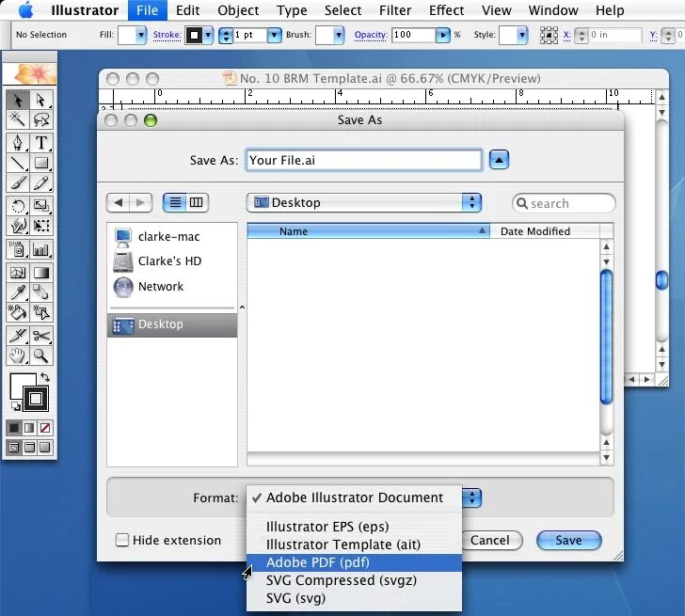Select the Live Paint Selection tool

pos(41,312)
